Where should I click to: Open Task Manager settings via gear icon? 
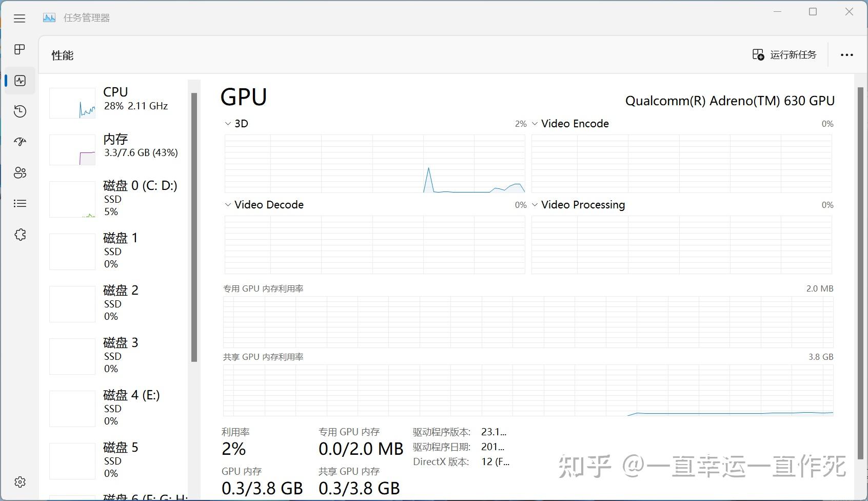19,481
